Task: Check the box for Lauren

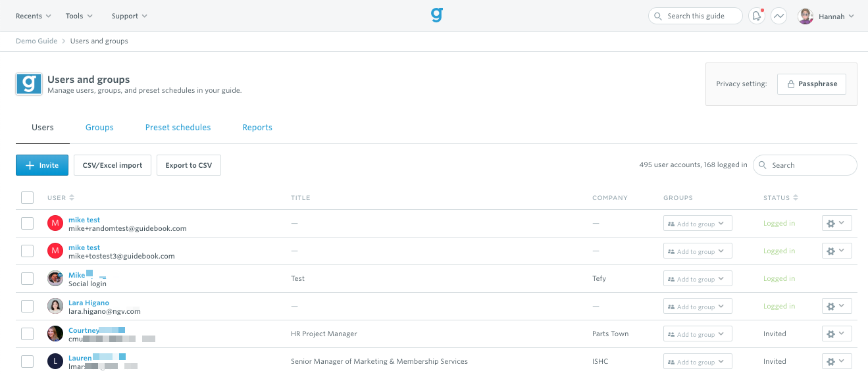Action: (x=27, y=361)
